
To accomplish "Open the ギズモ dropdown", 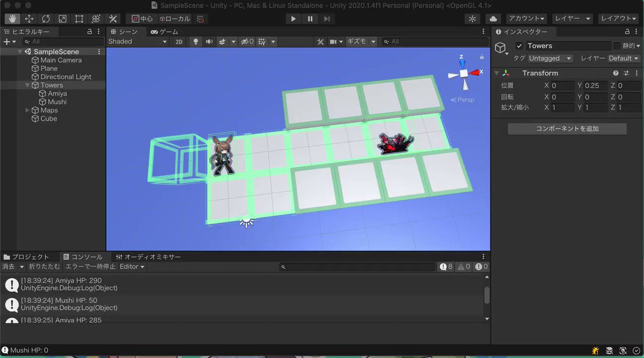I will tap(360, 41).
